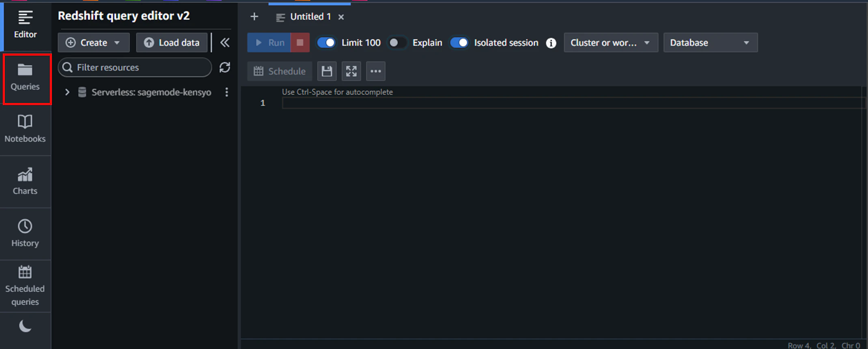Refresh the resources list

point(225,67)
